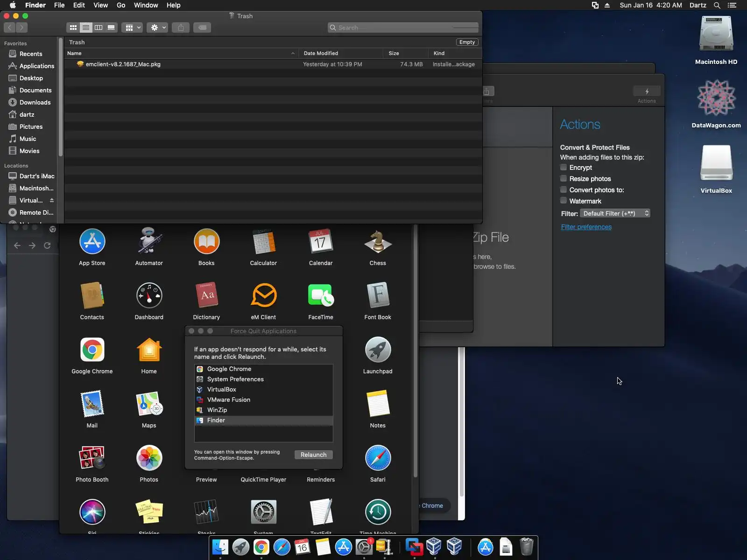Viewport: 747px width, 560px height.
Task: Open Calculator in the Applications window
Action: tap(263, 242)
